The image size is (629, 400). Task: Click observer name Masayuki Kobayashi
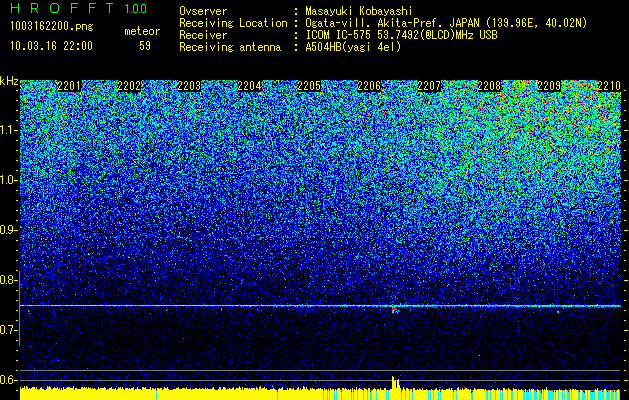tap(359, 12)
